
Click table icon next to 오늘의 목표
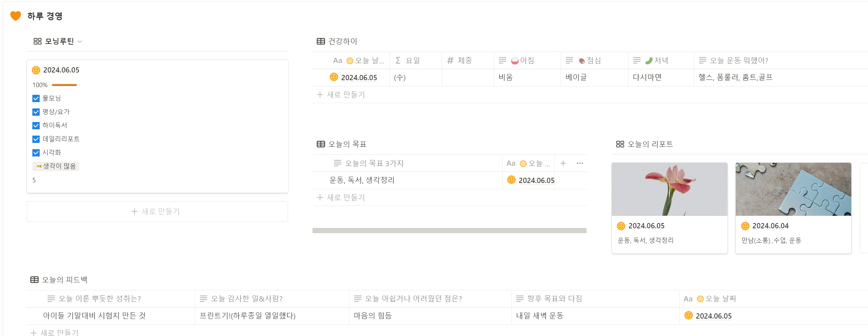coord(321,144)
